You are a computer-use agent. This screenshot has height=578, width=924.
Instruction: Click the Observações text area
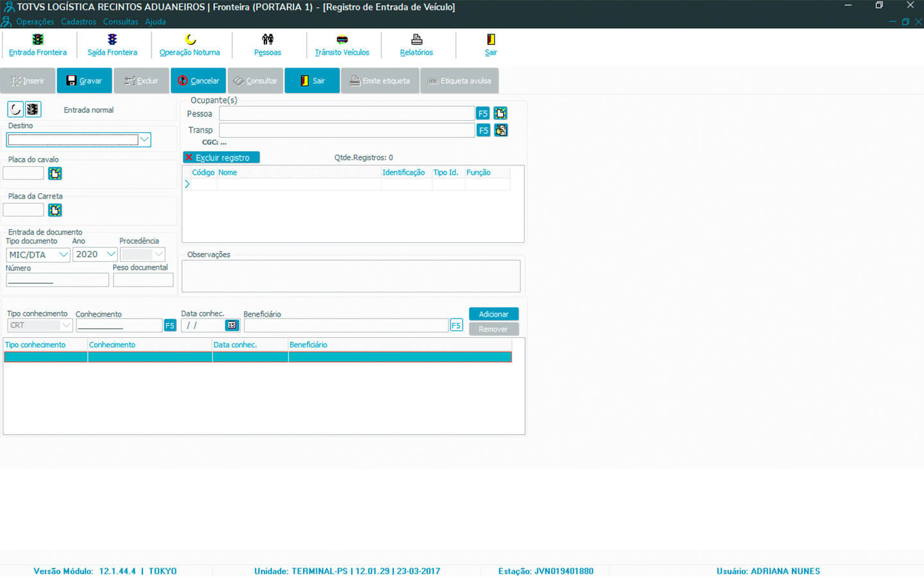coord(350,276)
